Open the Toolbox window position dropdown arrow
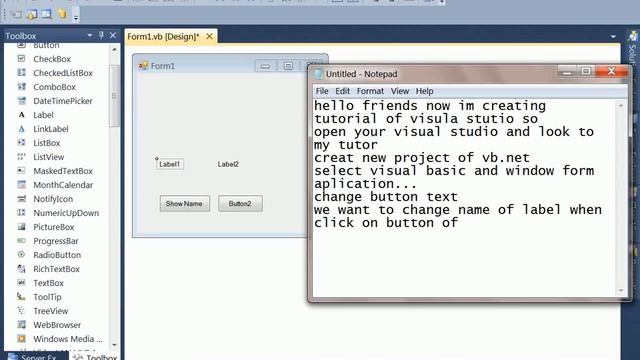Image resolution: width=640 pixels, height=360 pixels. 89,36
